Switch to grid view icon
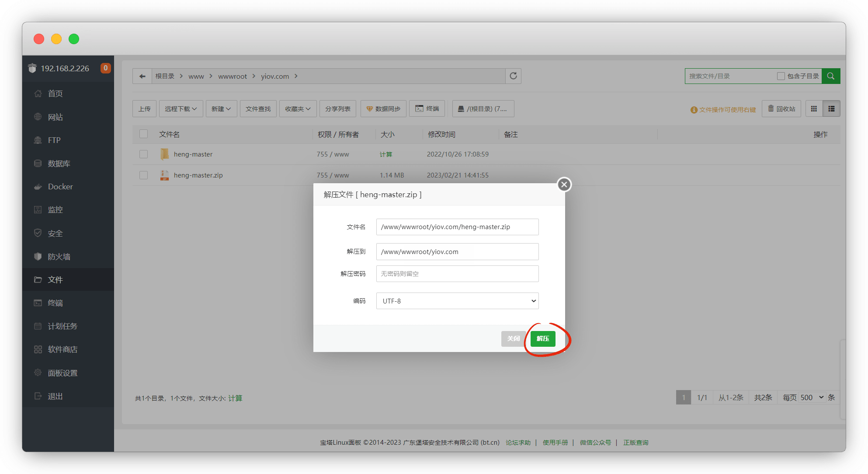Image resolution: width=868 pixels, height=474 pixels. [814, 109]
